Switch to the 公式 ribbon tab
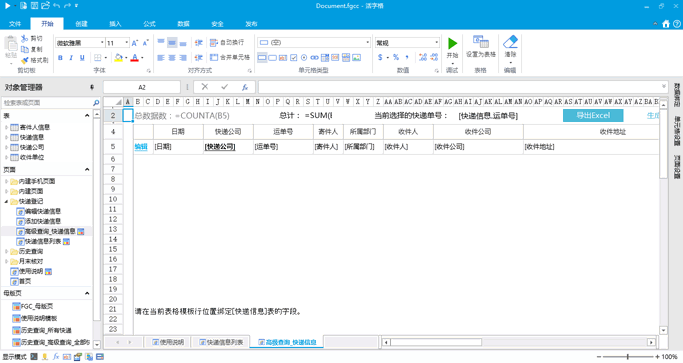This screenshot has width=683, height=363. [149, 24]
